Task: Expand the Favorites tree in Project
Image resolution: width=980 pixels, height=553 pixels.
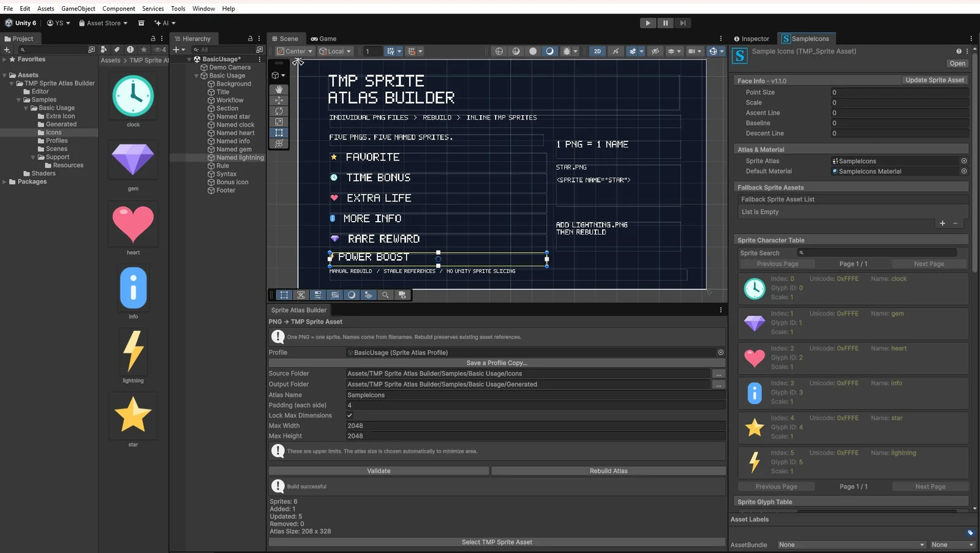Action: [x=4, y=59]
